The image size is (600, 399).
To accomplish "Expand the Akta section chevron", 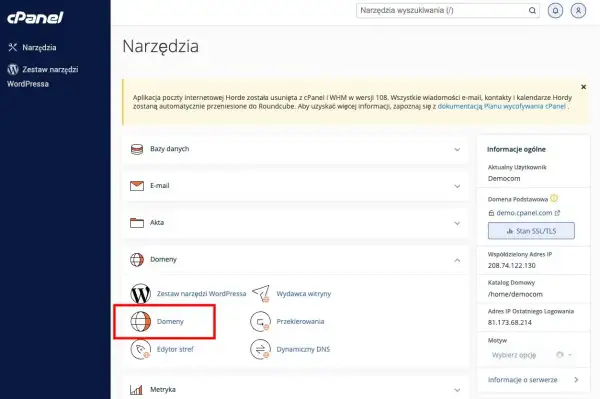I will (x=457, y=223).
